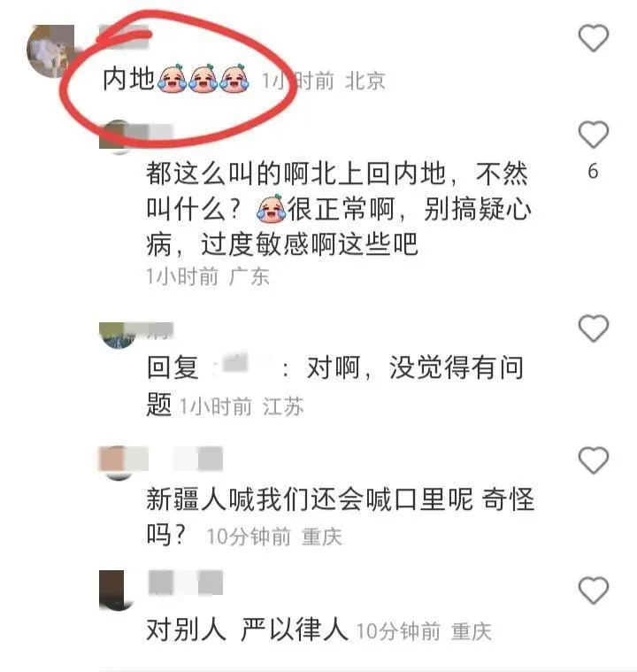Open profile avatar of top commenter

pos(50,51)
